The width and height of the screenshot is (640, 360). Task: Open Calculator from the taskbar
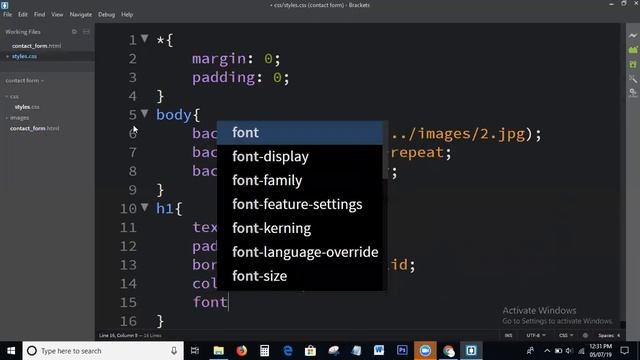click(264, 351)
